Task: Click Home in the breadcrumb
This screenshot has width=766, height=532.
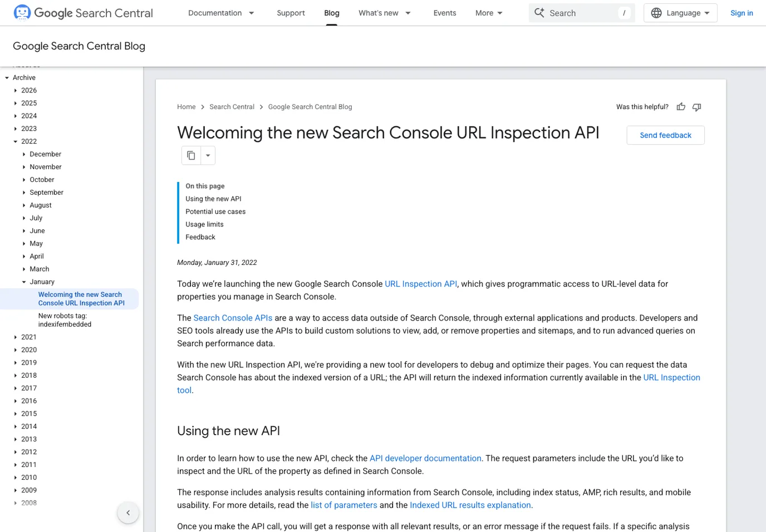Action: click(186, 107)
